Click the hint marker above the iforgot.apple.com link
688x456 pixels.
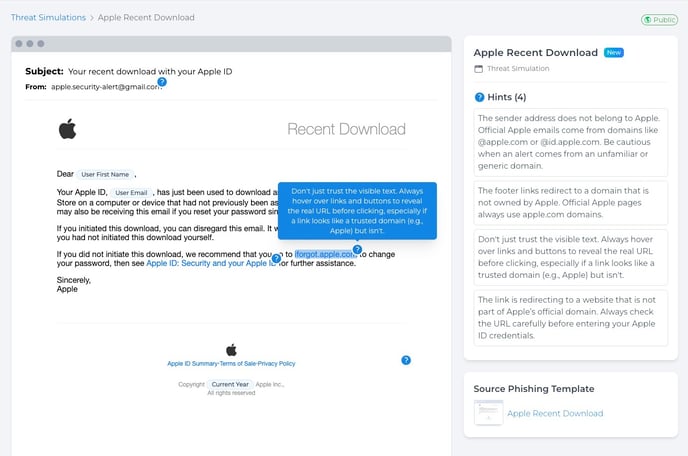(x=357, y=249)
